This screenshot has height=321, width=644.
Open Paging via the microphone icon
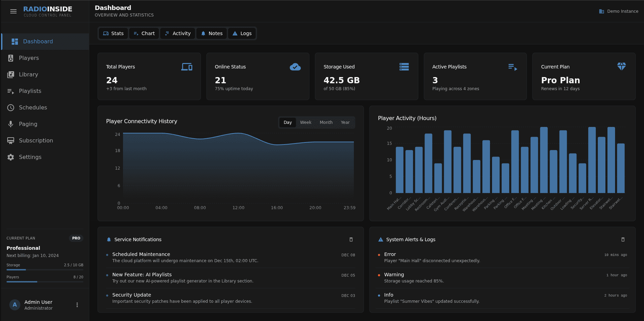tap(10, 124)
